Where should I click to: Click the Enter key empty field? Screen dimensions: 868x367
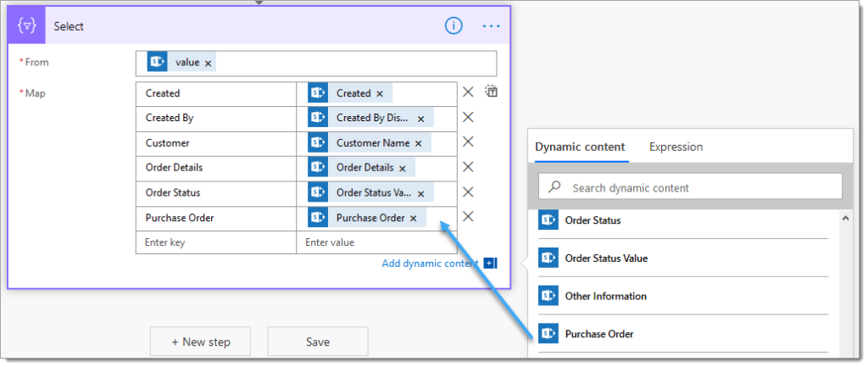click(215, 242)
